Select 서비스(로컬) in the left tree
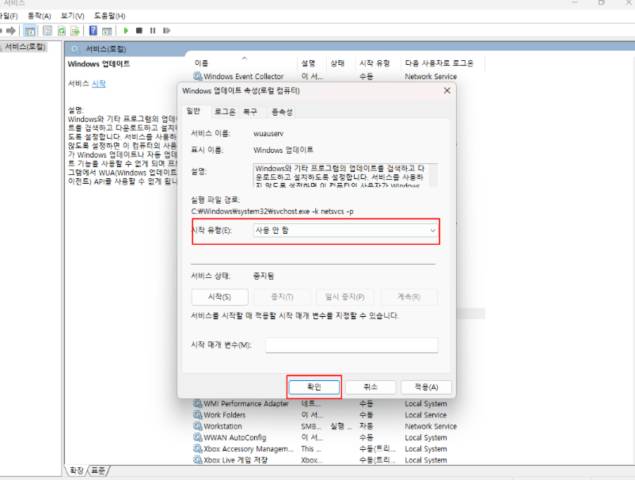Viewport: 635px width, 480px height. point(24,47)
